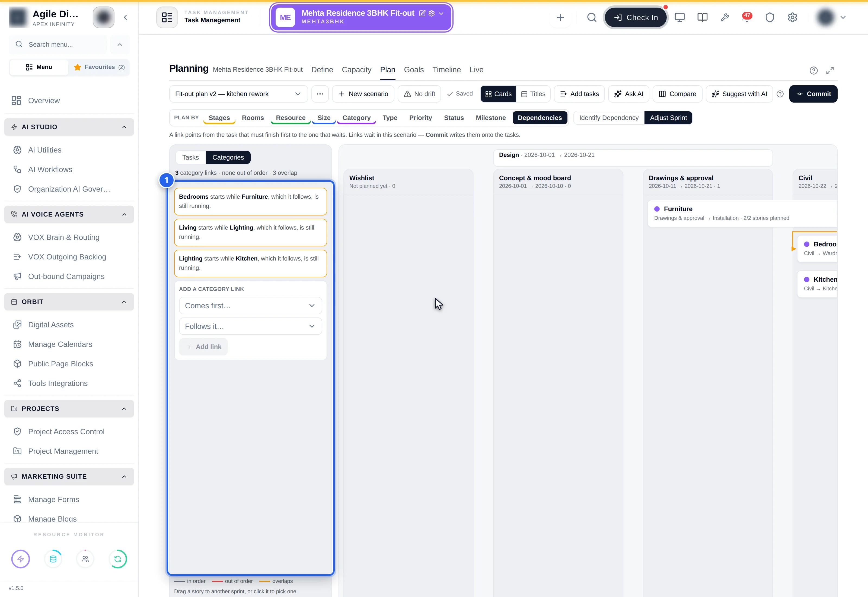Image resolution: width=868 pixels, height=597 pixels.
Task: Create a New scenario
Action: point(363,94)
